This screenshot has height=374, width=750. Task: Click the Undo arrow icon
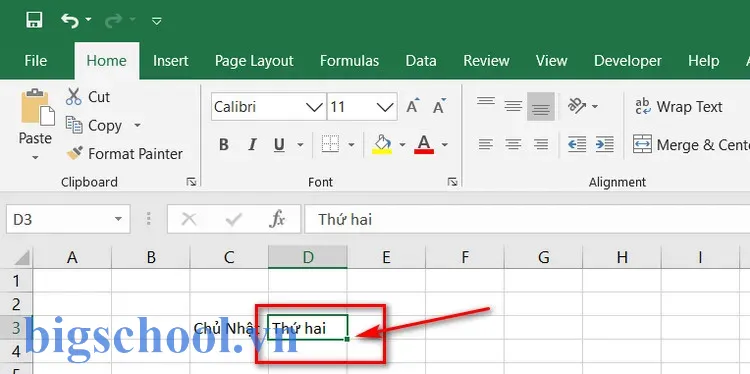click(x=70, y=21)
